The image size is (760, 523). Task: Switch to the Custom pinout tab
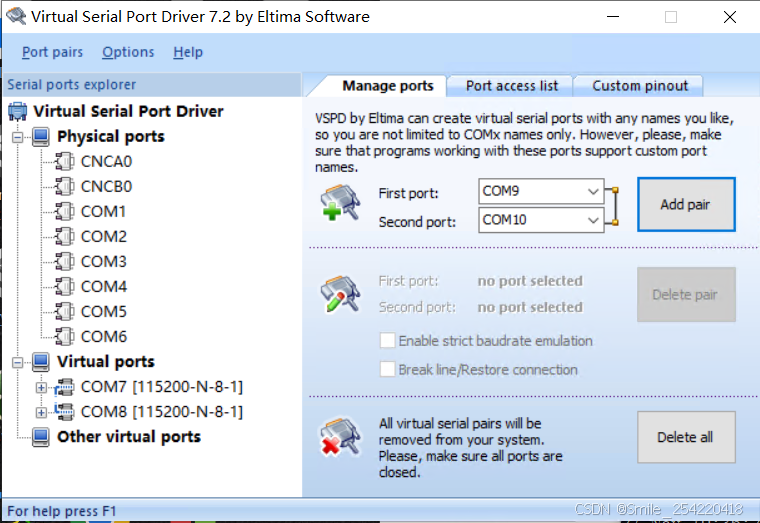tap(640, 86)
